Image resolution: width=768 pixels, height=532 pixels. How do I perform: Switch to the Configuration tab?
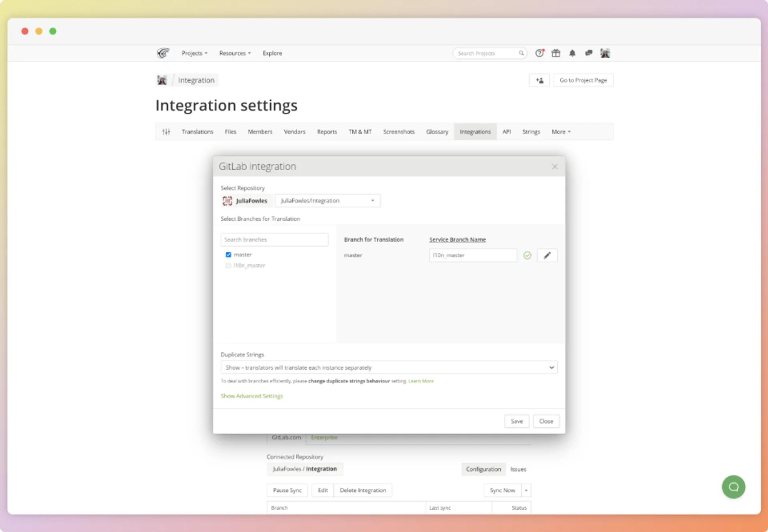click(483, 469)
